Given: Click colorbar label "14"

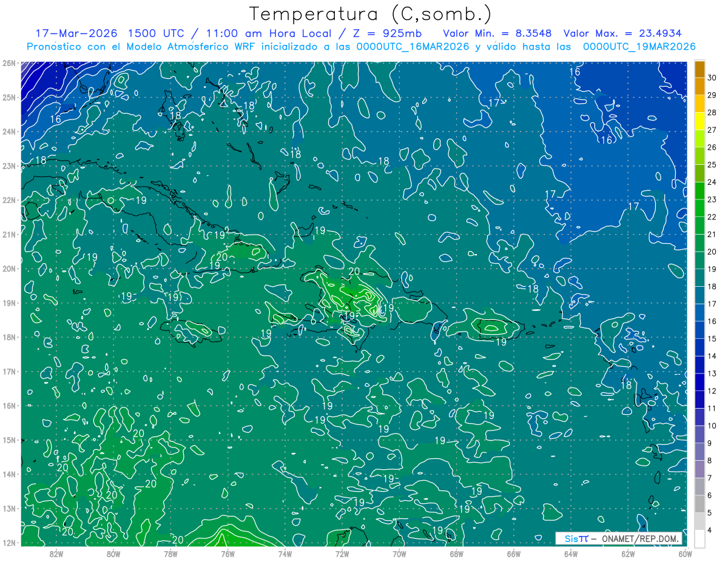Looking at the screenshot, I should point(712,356).
